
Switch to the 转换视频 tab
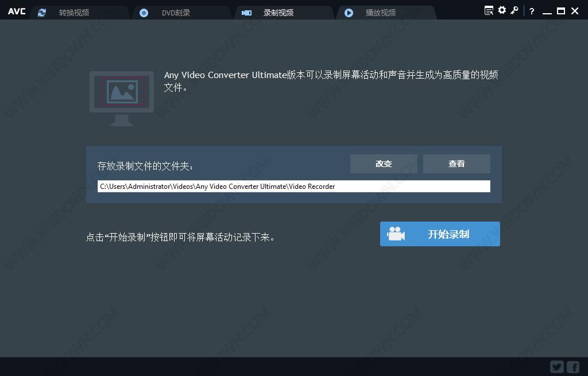click(x=80, y=13)
